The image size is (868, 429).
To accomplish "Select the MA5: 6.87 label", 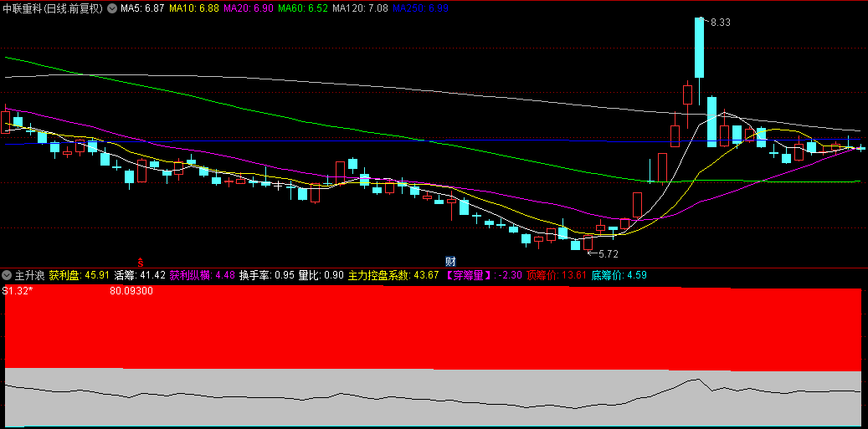I will (x=142, y=8).
